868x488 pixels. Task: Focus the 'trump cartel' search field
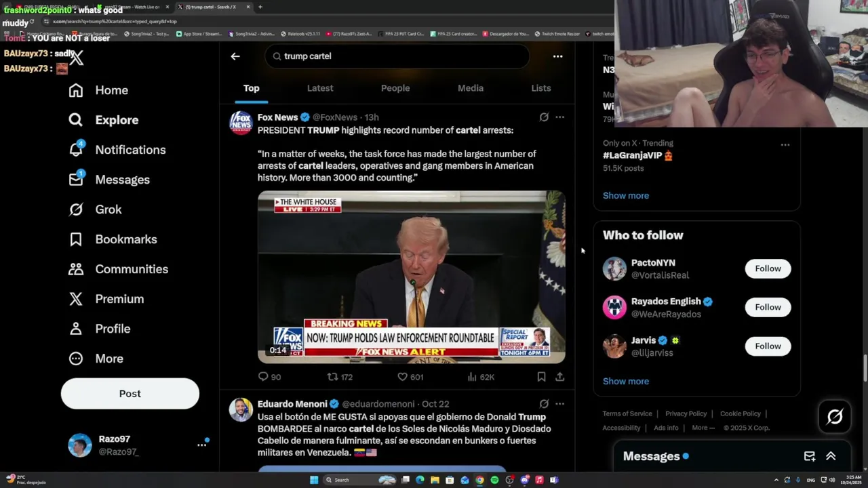397,56
